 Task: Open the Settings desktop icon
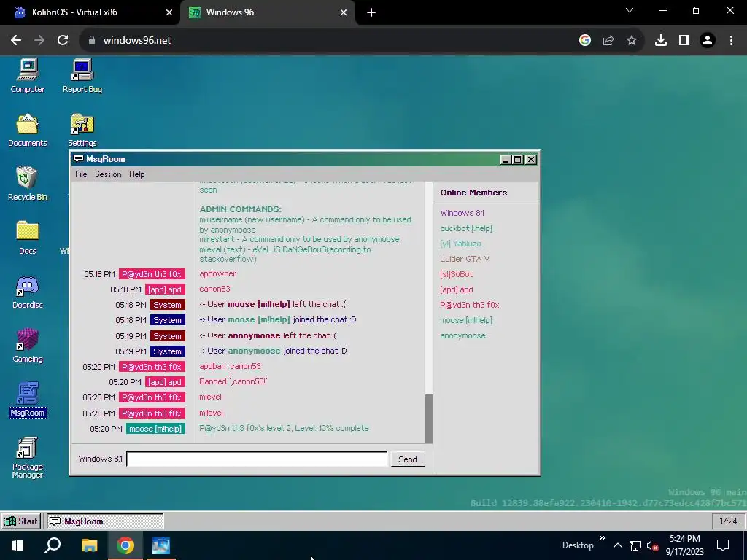(82, 130)
